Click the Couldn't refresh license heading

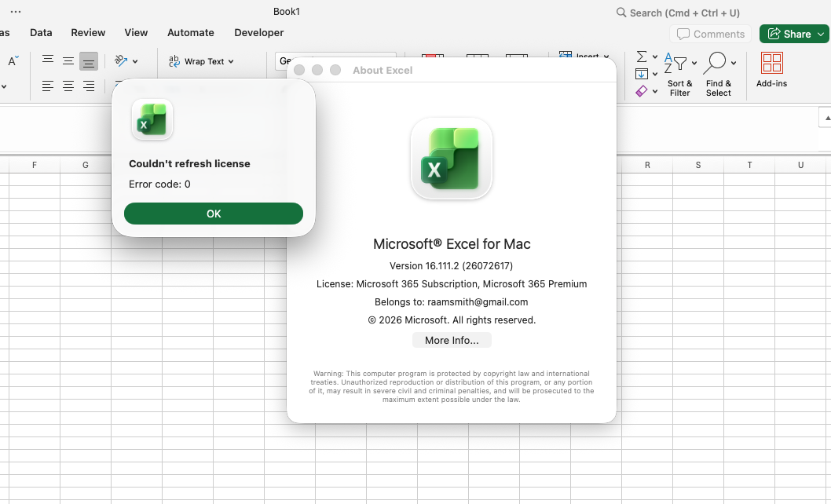(189, 164)
